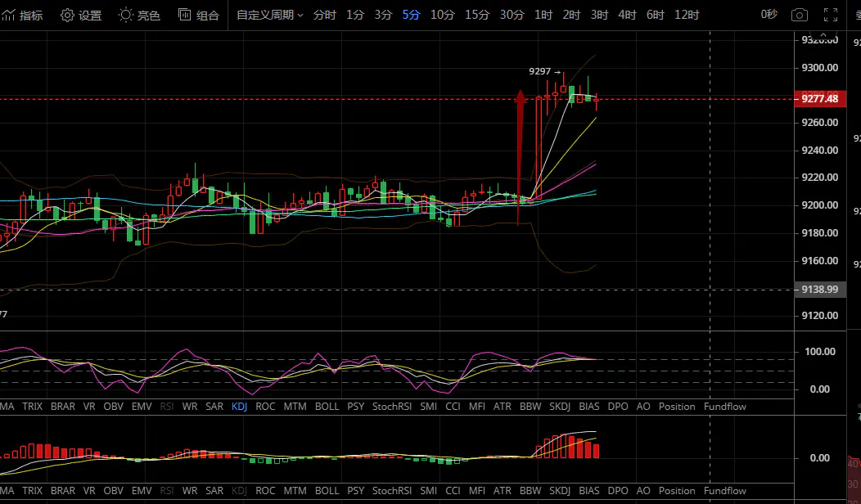
Task: Expand the 自定义周期 custom period dropdown
Action: point(269,16)
